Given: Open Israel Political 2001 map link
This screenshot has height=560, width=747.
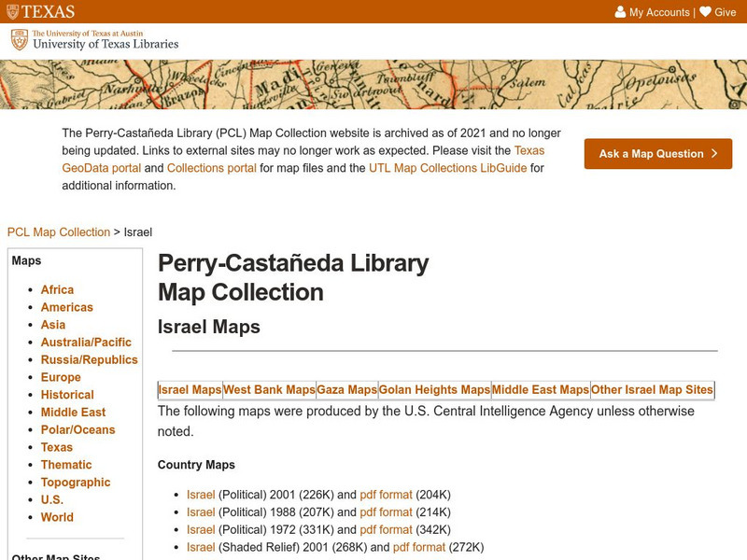Looking at the screenshot, I should [x=201, y=495].
